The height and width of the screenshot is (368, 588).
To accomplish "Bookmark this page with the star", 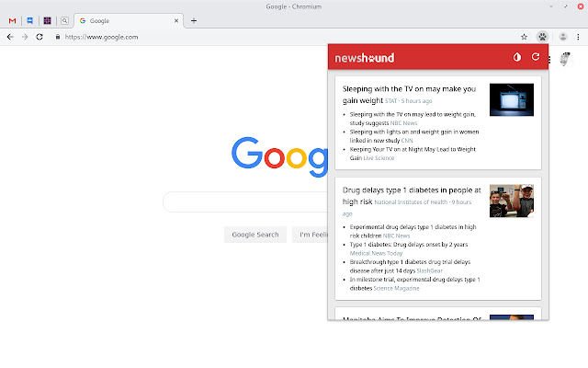I will point(524,37).
